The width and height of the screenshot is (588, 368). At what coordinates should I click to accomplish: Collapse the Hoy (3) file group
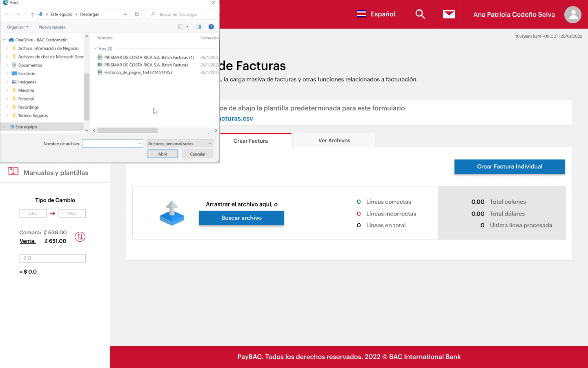pos(95,48)
